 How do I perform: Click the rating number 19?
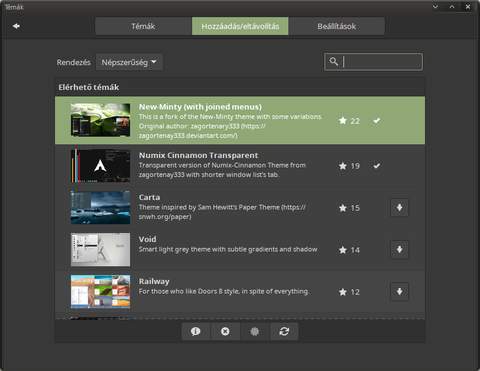click(x=355, y=166)
